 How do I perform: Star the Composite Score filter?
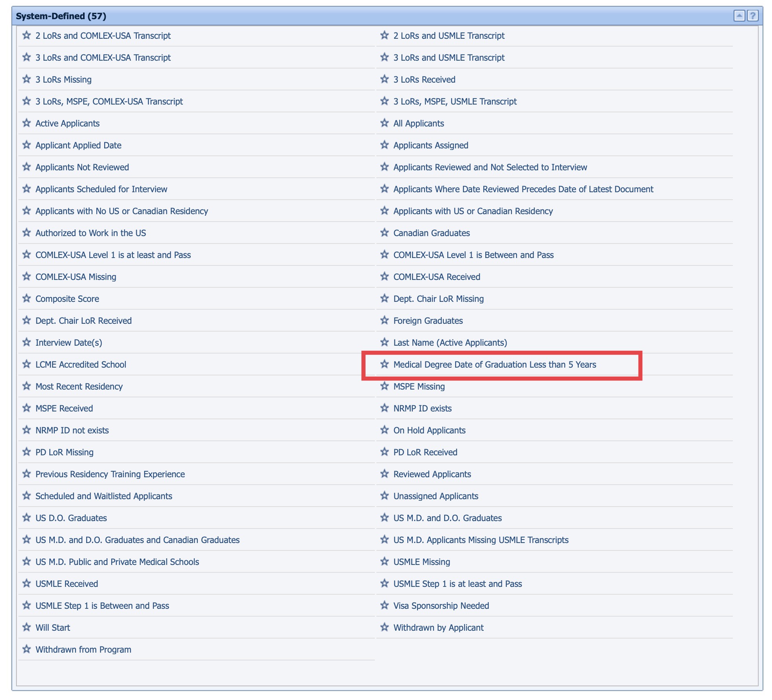pyautogui.click(x=27, y=298)
